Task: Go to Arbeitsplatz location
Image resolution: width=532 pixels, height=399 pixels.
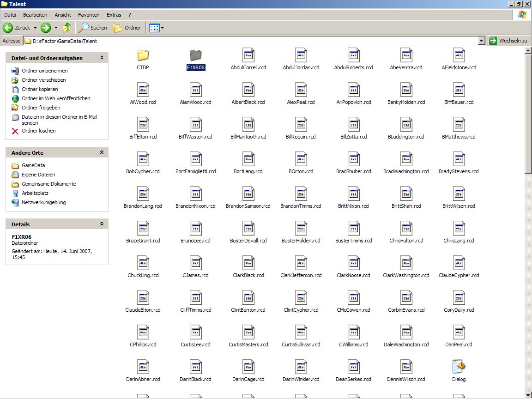Action: (35, 193)
